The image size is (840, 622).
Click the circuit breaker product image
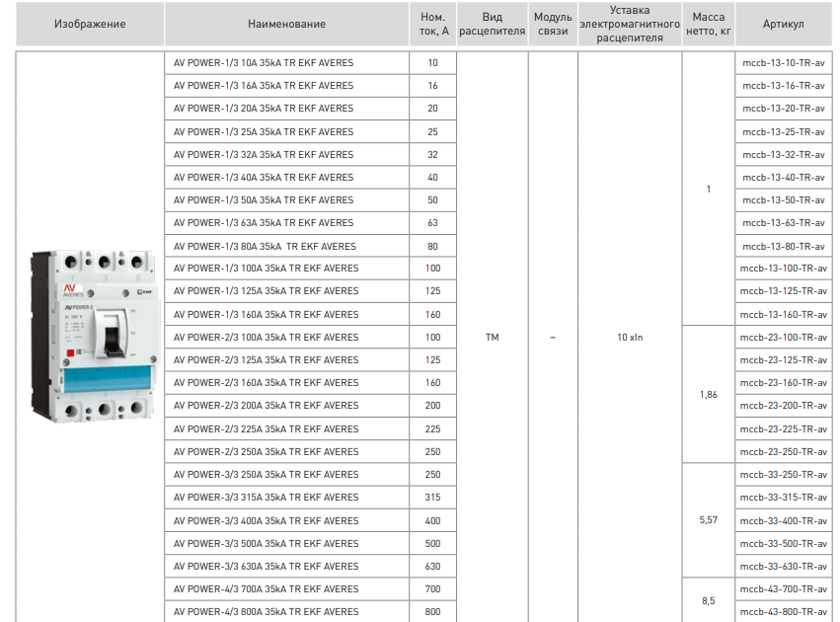coord(95,336)
